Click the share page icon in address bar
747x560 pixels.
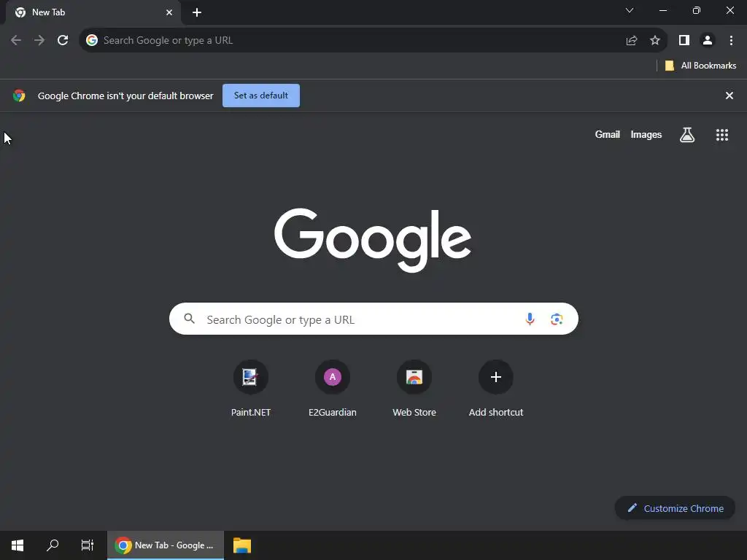point(632,41)
